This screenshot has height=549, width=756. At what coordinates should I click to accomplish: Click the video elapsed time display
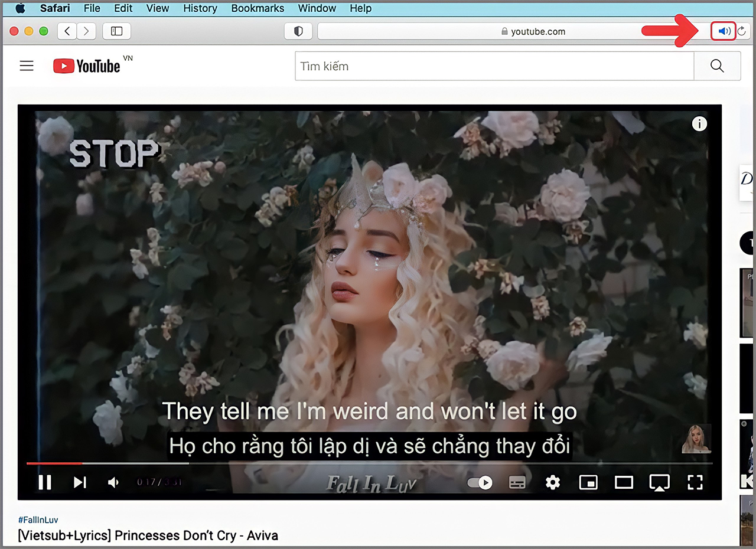[159, 482]
